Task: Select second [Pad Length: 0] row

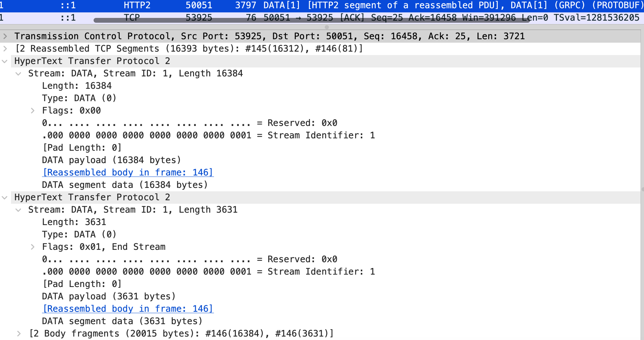Action: point(82,284)
